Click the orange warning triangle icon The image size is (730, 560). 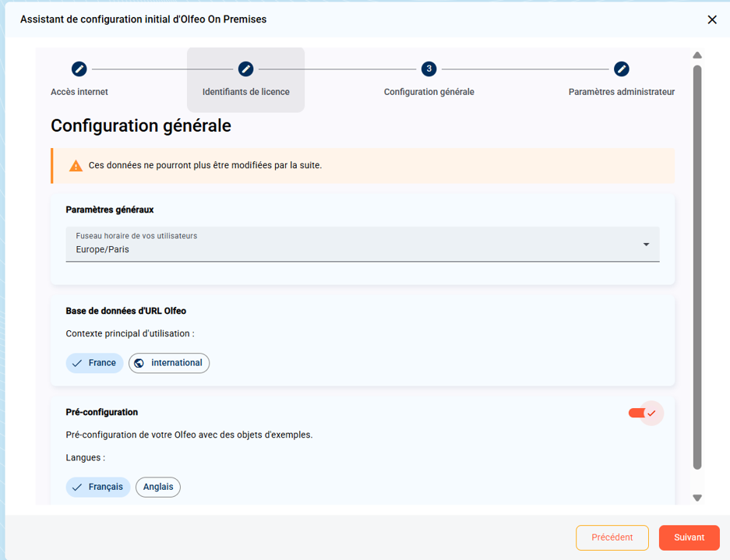(x=76, y=166)
